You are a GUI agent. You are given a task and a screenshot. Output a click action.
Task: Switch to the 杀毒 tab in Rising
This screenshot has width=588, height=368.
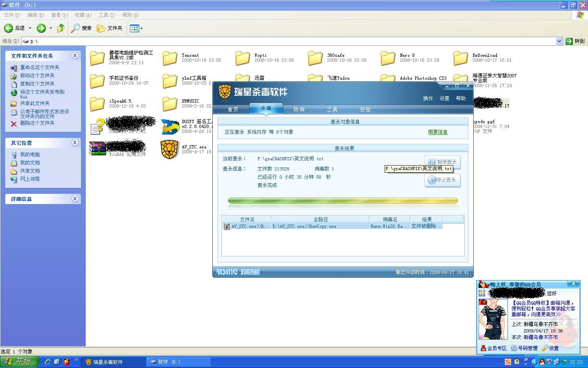tap(266, 109)
